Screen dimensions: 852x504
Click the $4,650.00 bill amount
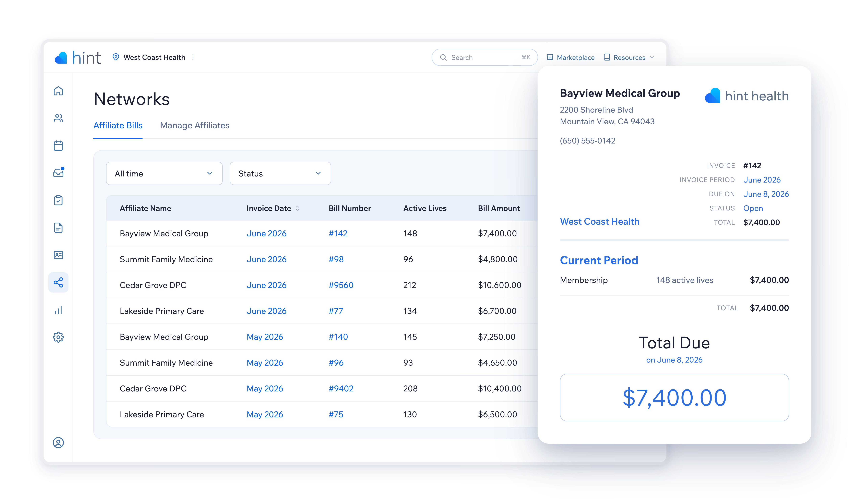click(497, 362)
